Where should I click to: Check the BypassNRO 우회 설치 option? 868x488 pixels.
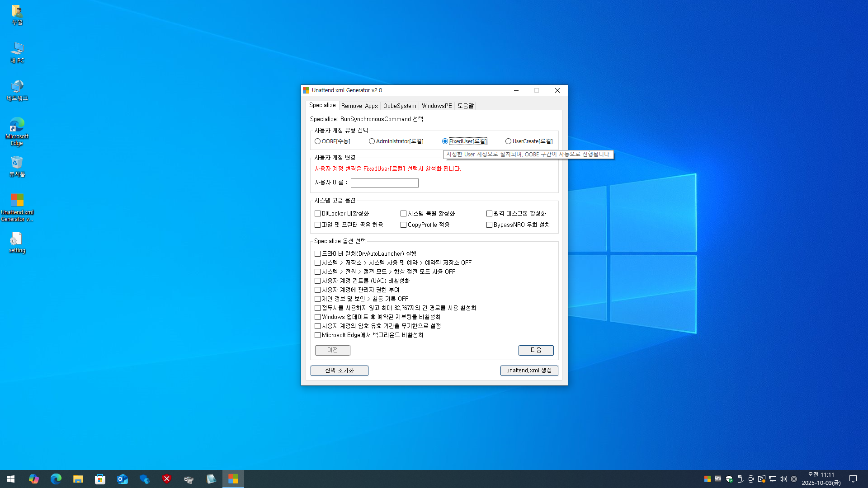[x=489, y=225]
